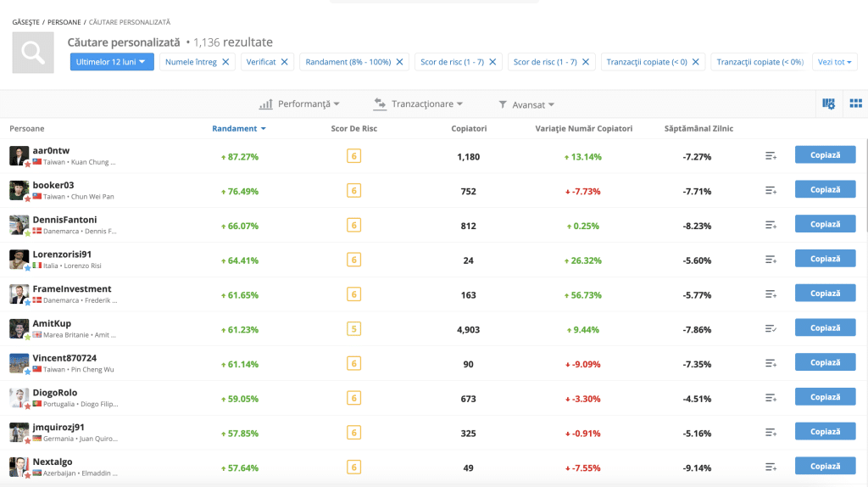Screen dimensions: 868x487
Task: Open the Performanță filter menu
Action: [x=299, y=104]
